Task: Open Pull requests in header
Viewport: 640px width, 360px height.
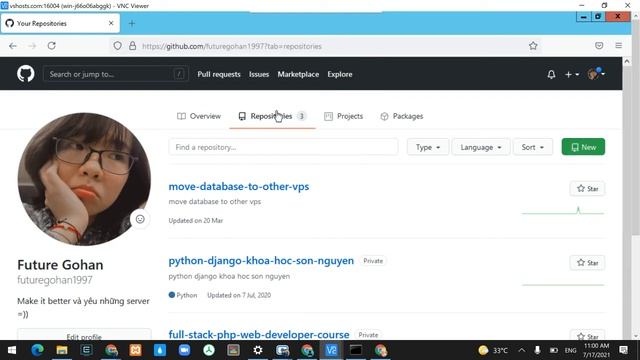Action: [219, 74]
